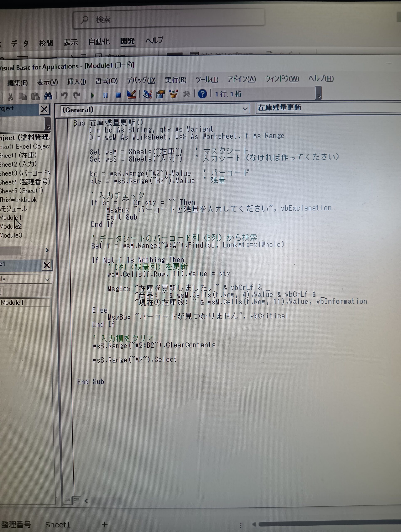401x532 pixels.
Task: Expand the properties object dropdown arrow
Action: (47, 280)
